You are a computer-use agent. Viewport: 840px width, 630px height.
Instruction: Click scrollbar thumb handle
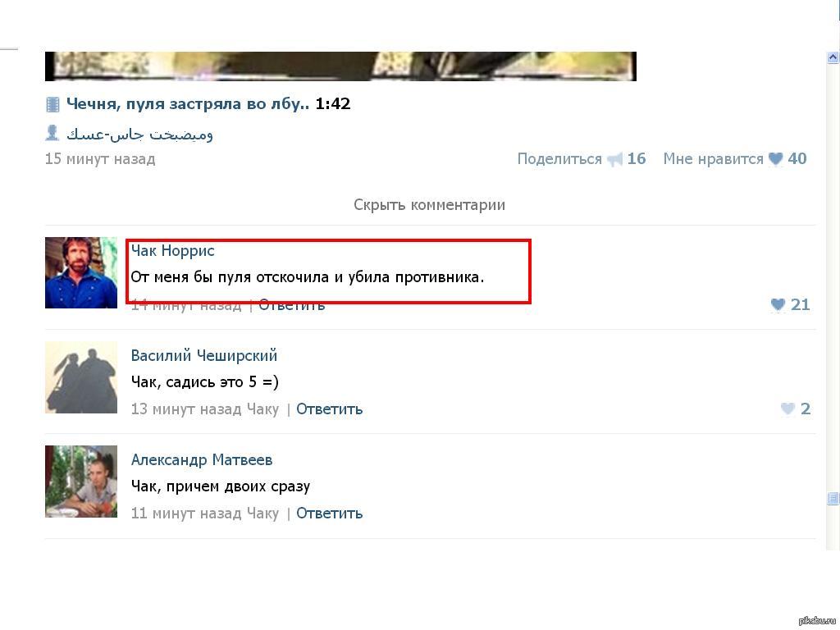833,498
